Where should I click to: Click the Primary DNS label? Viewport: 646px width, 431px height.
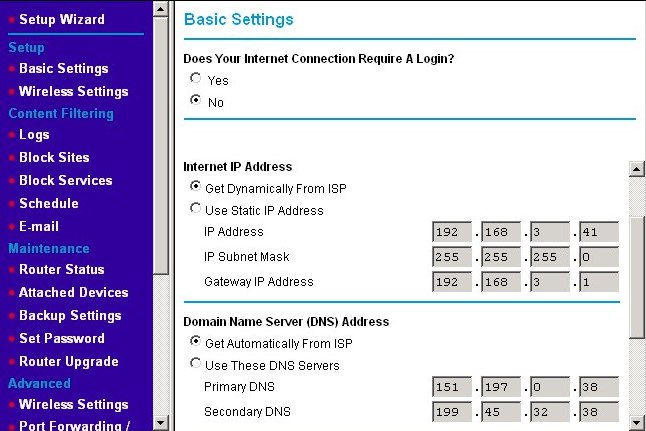[239, 387]
